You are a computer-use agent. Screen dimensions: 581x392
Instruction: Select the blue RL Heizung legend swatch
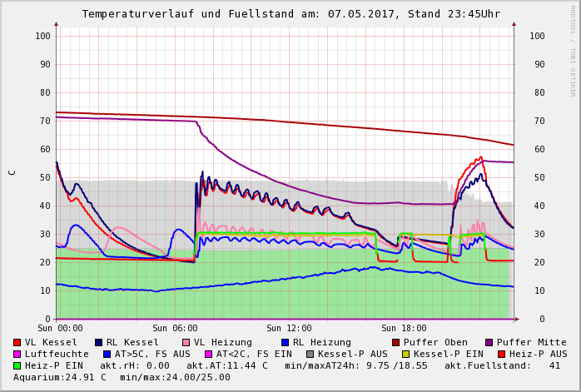(x=285, y=342)
